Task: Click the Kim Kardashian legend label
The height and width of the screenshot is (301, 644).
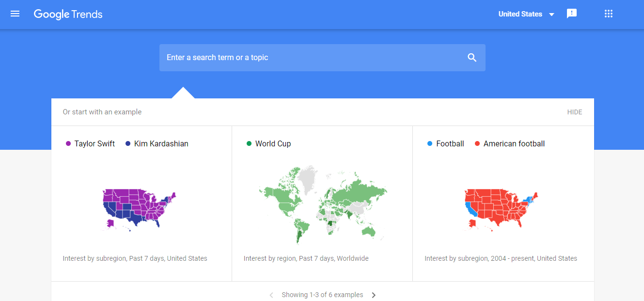Action: pos(161,143)
